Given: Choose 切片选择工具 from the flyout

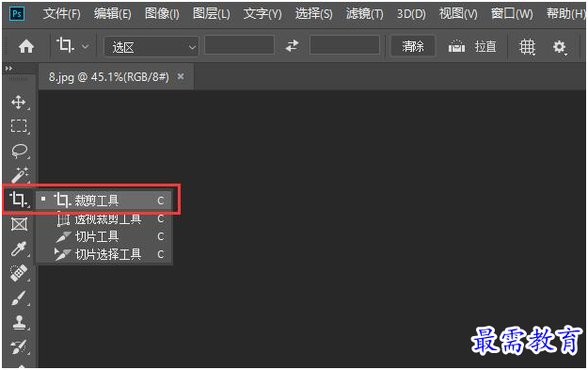Looking at the screenshot, I should pyautogui.click(x=104, y=254).
